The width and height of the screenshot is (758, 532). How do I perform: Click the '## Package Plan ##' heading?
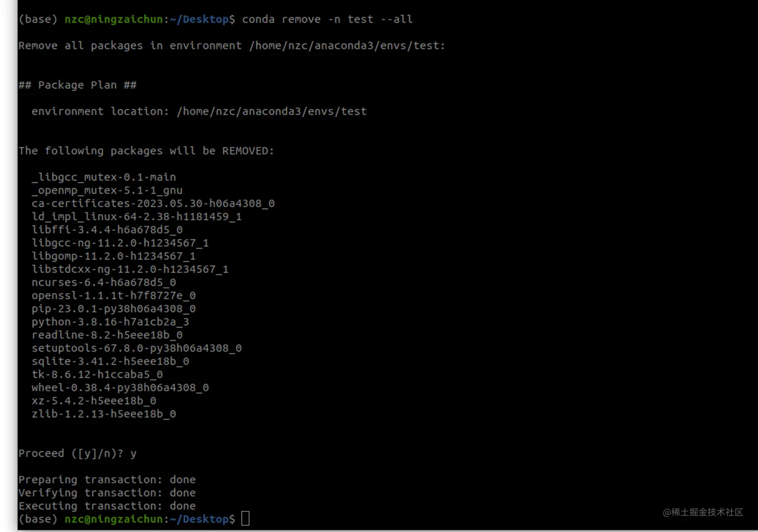78,85
